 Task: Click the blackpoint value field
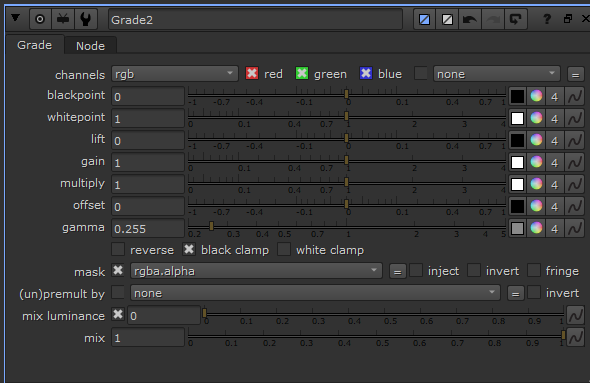[x=148, y=97]
